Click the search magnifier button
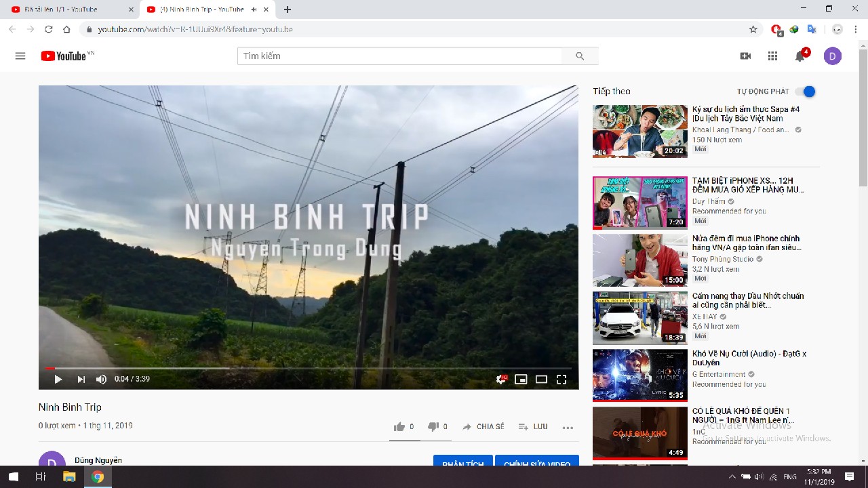Screen dimensions: 868x488 (580, 56)
